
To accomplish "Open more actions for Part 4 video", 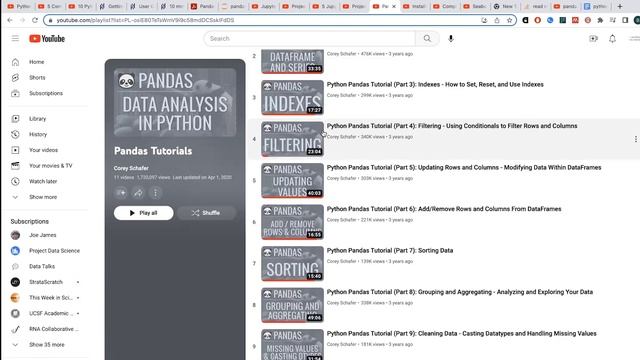I will coord(636,139).
